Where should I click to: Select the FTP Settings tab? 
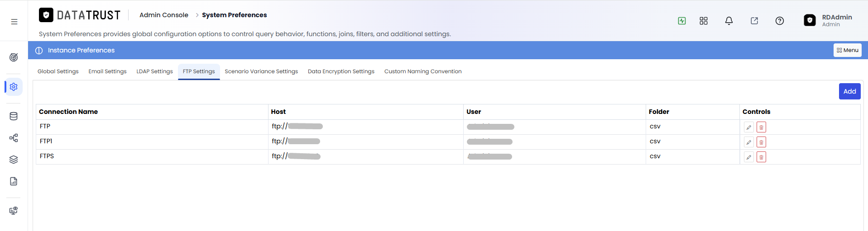[x=199, y=71]
